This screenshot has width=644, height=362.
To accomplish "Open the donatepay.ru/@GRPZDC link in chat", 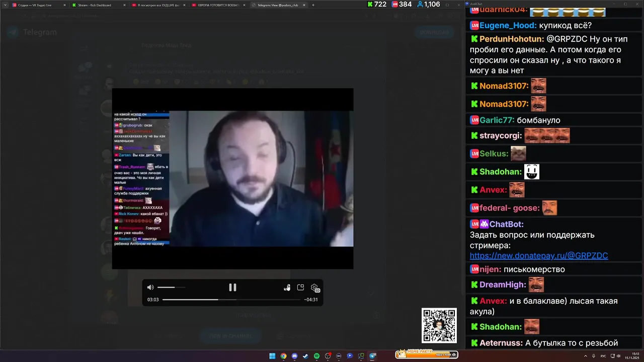I will point(539,255).
